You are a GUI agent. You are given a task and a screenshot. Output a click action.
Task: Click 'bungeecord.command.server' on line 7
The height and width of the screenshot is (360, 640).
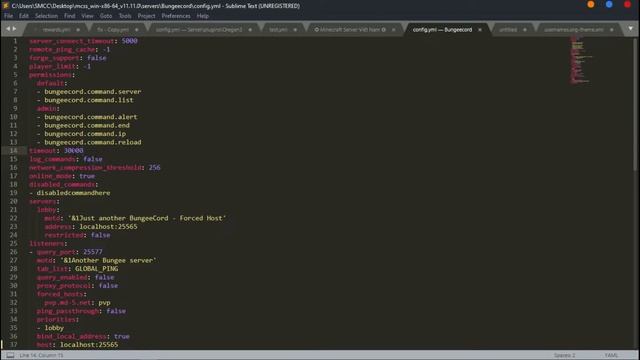click(x=93, y=92)
